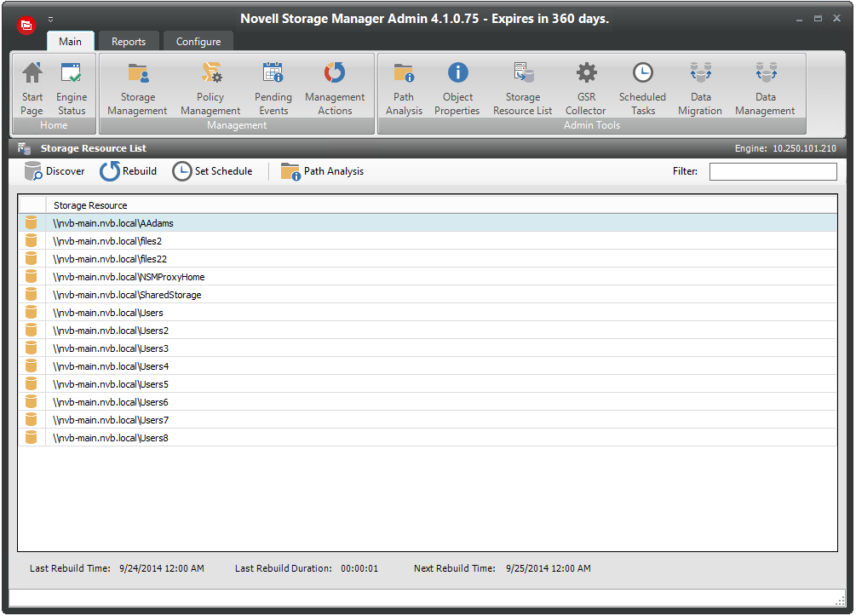The height and width of the screenshot is (616, 856).
Task: Click the red application menu button
Action: click(26, 25)
